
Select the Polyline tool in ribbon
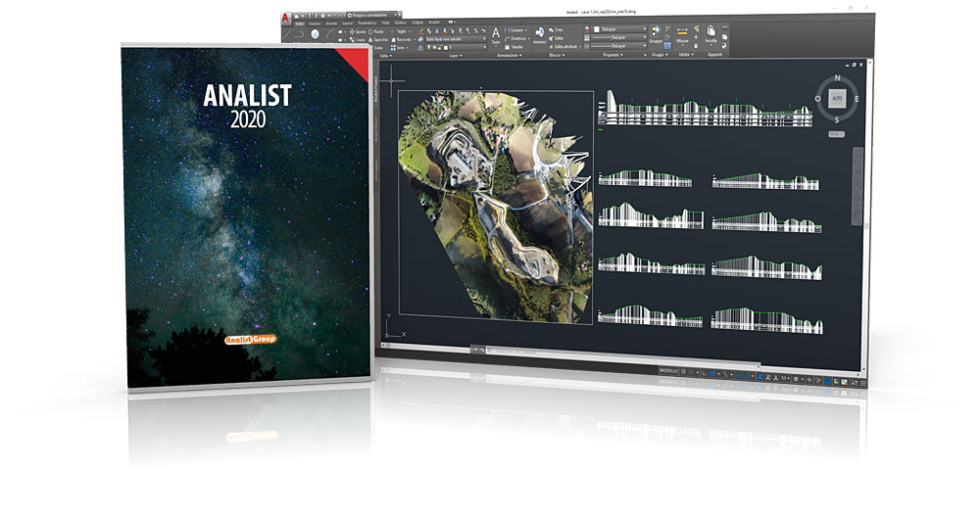[x=299, y=34]
